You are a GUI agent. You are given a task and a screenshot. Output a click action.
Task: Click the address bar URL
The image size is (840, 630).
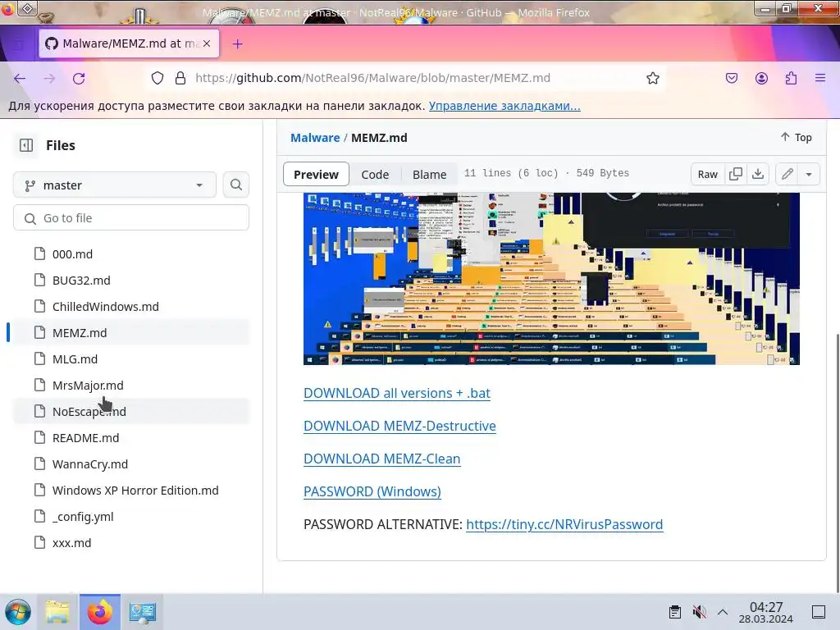[372, 78]
